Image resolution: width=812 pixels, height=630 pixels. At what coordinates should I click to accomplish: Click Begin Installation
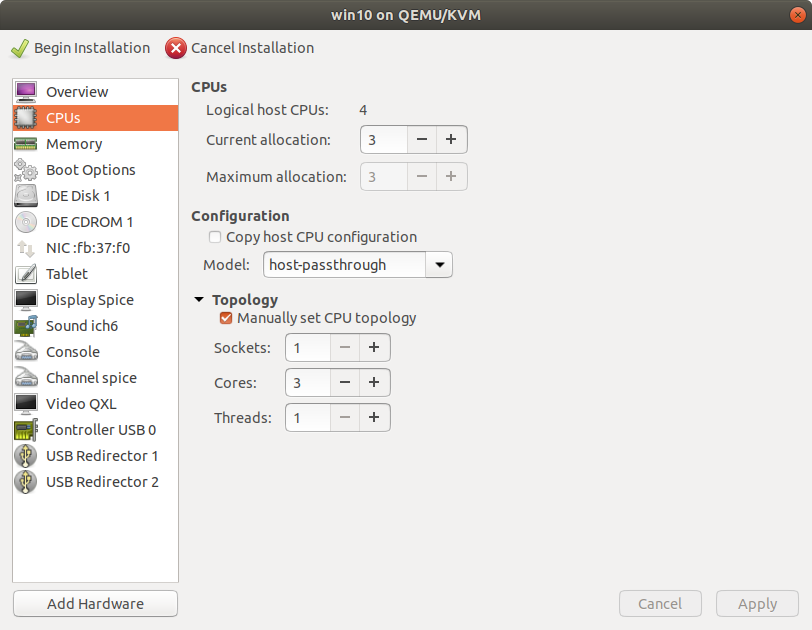[x=81, y=48]
